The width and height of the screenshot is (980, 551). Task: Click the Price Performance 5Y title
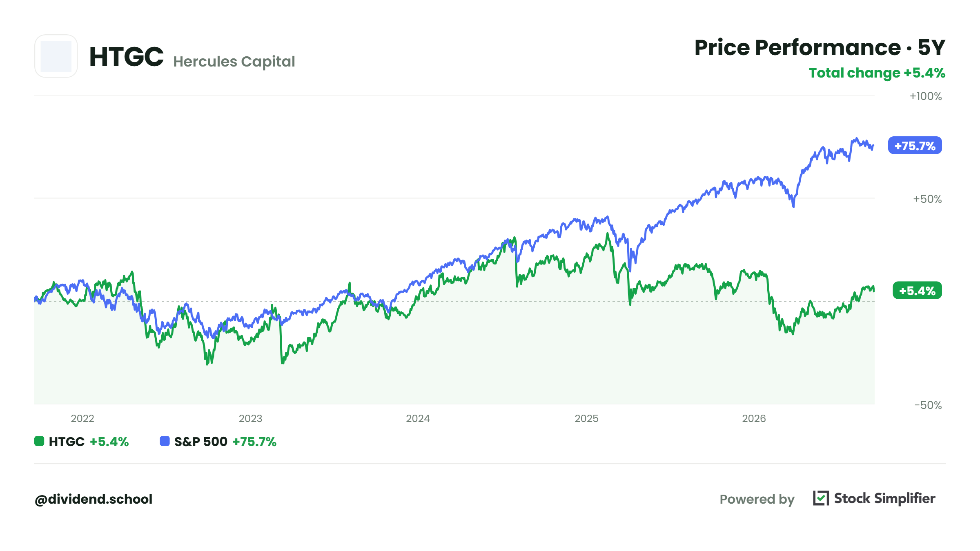click(820, 48)
